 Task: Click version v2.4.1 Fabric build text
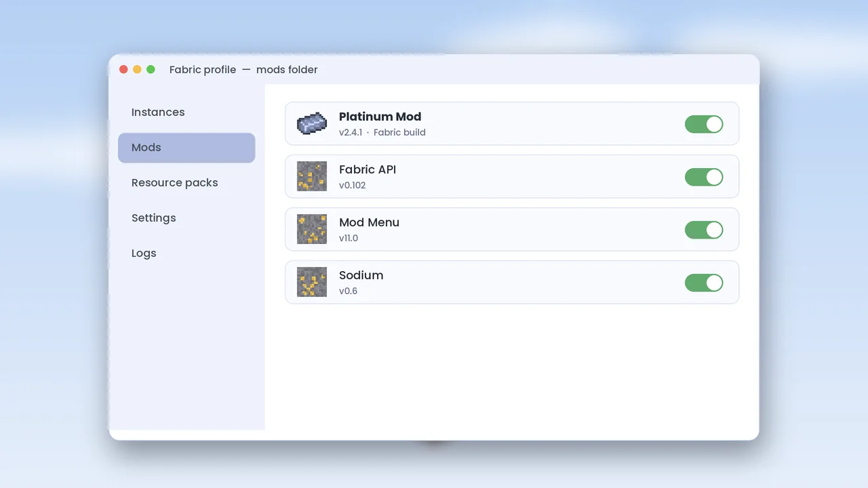[382, 132]
